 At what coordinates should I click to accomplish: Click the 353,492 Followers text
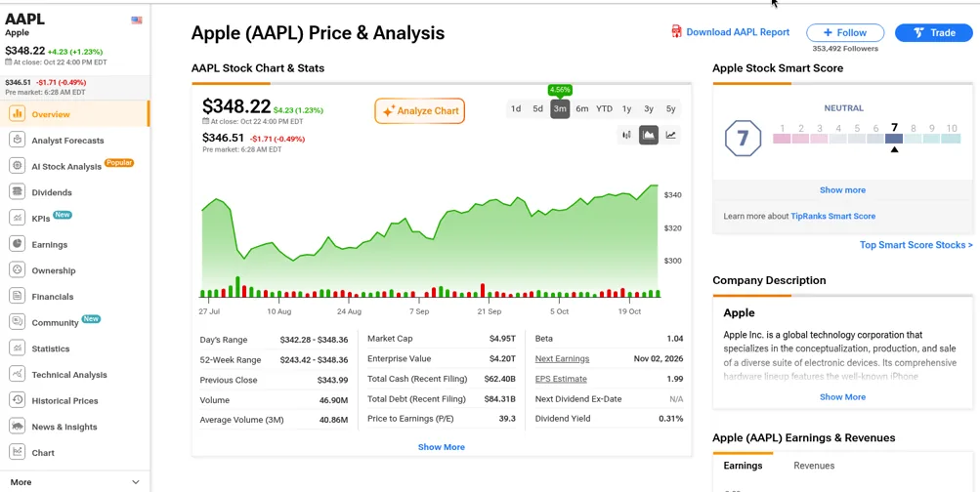(845, 48)
